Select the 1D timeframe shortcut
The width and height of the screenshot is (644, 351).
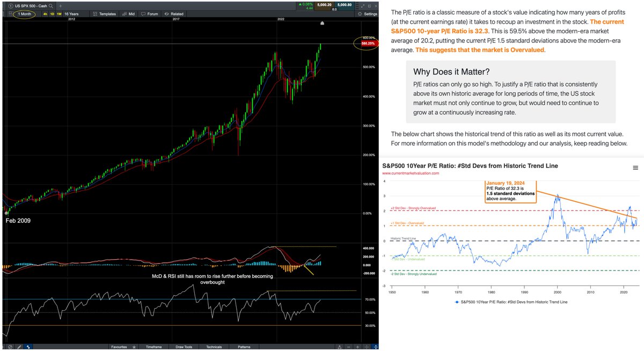(x=52, y=14)
